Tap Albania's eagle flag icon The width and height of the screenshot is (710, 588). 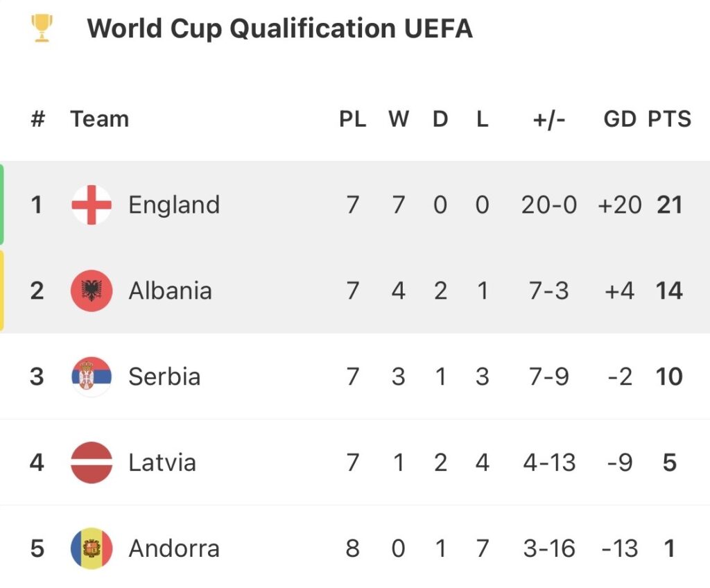click(92, 291)
